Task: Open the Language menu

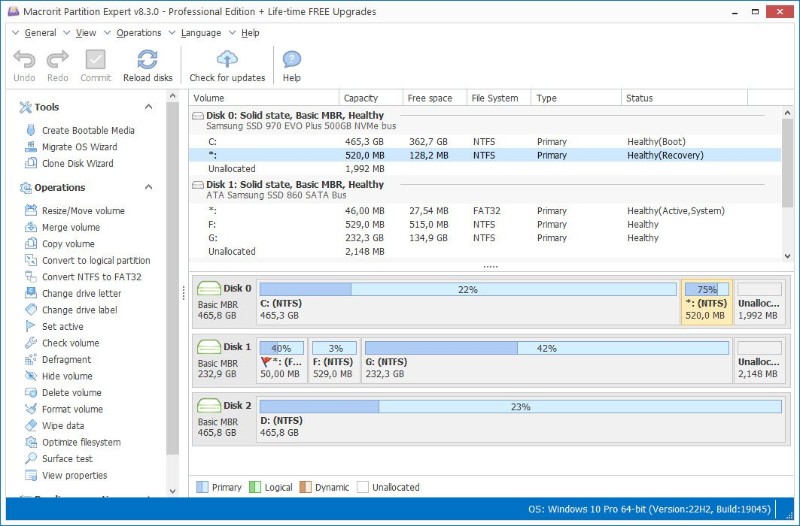Action: 201,33
